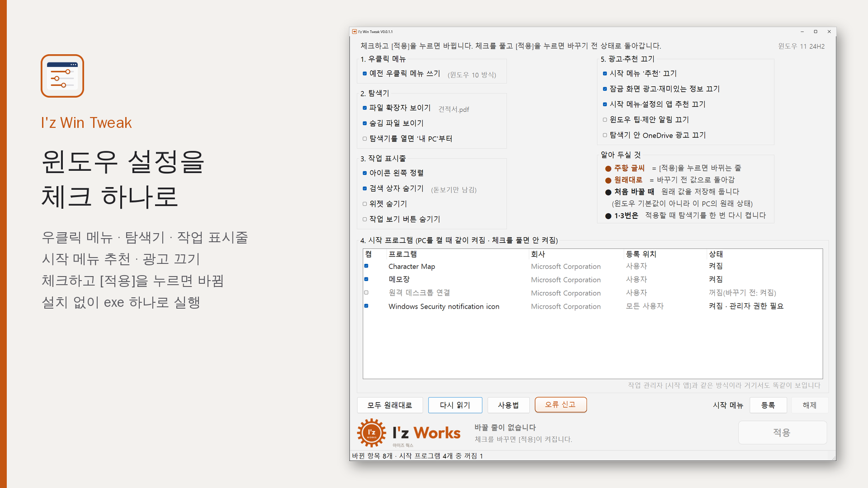Click the I'z Works gear logo

[372, 432]
